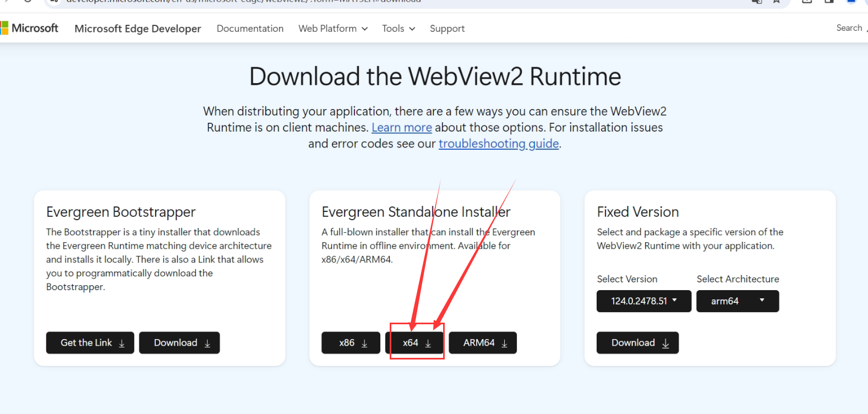Click the Search field in the header
The image size is (868, 414).
(850, 28)
